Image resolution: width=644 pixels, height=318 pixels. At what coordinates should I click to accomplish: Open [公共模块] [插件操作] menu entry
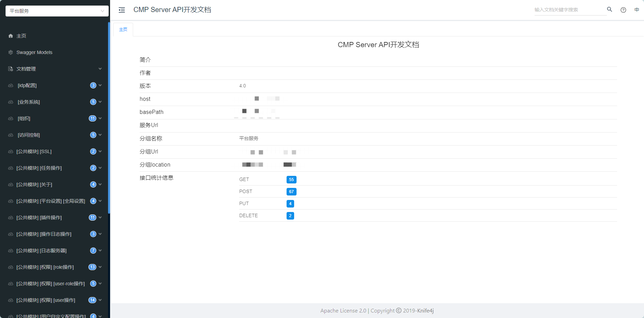point(39,218)
